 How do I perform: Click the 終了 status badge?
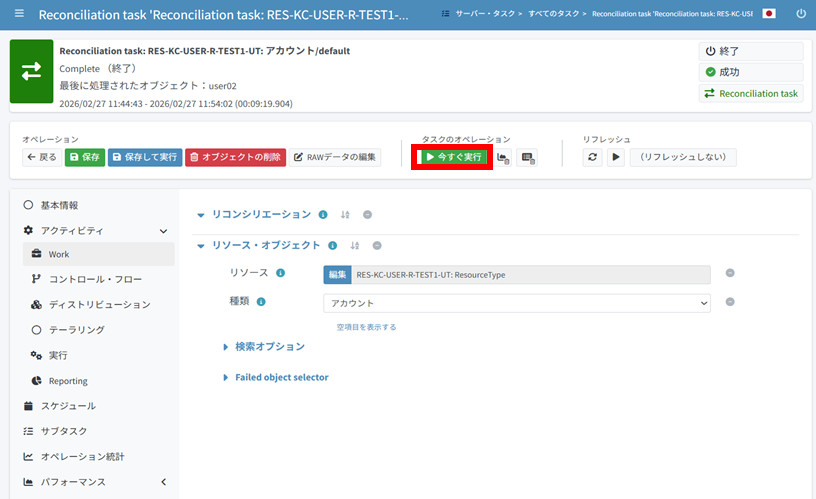click(751, 51)
